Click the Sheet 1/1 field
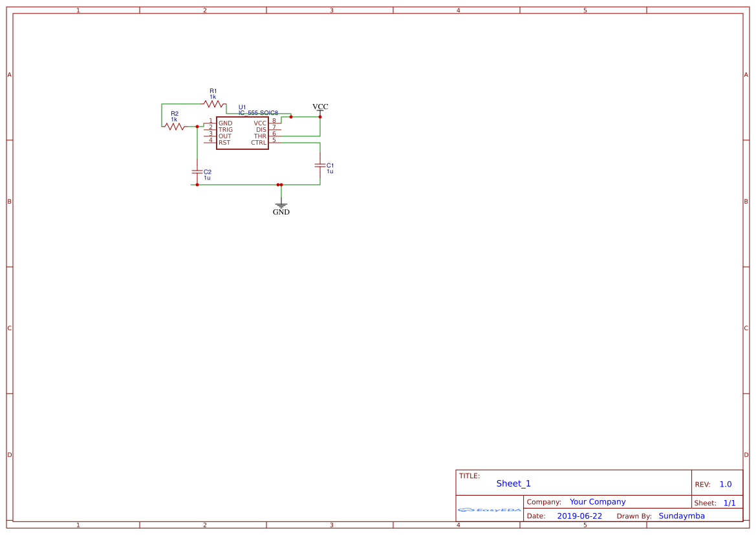Image resolution: width=756 pixels, height=535 pixels. (731, 502)
